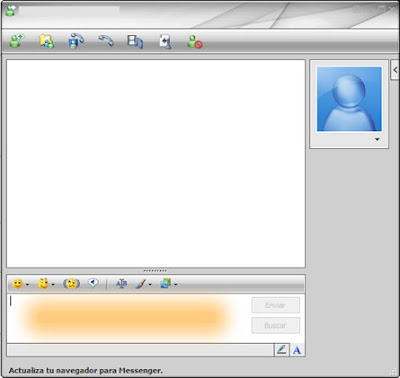Viewport: 400px width, 378px height.
Task: Click the contact's blue display picture
Action: tap(349, 99)
